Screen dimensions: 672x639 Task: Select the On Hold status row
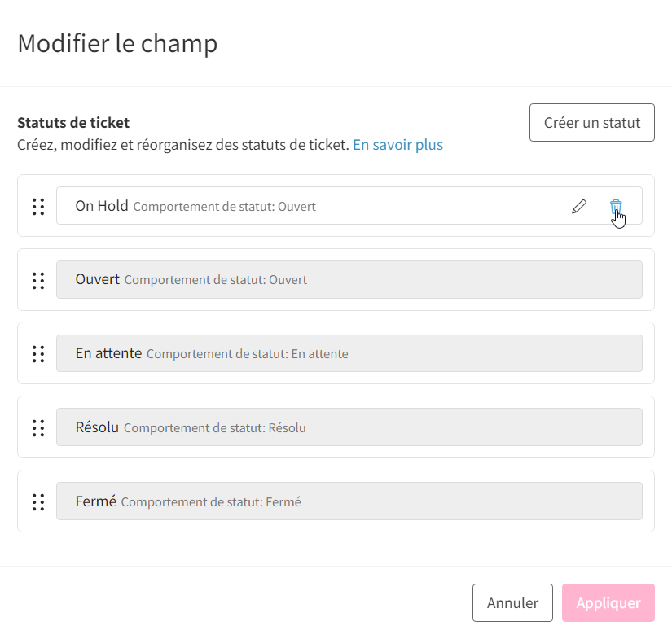[349, 206]
